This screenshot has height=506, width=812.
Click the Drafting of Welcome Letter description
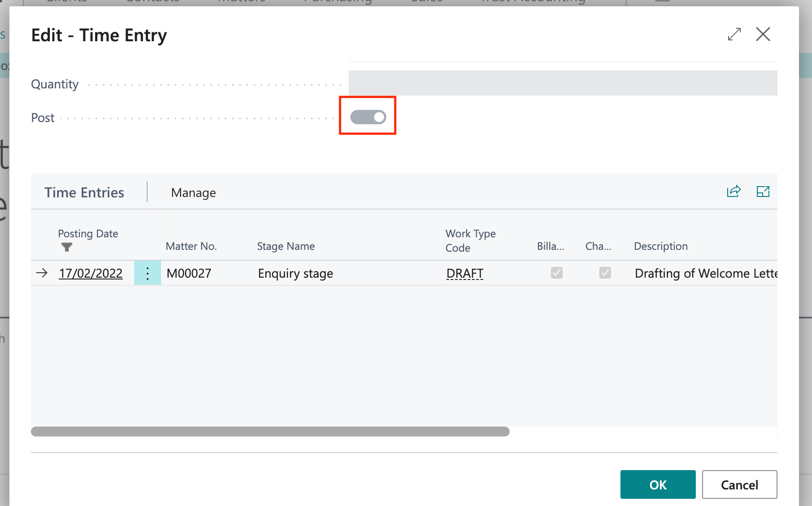[706, 273]
